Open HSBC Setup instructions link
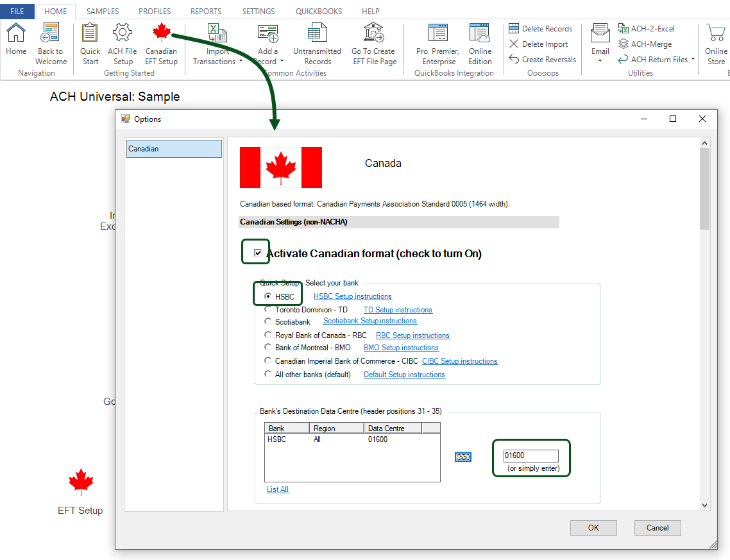730x560 pixels. click(x=352, y=296)
